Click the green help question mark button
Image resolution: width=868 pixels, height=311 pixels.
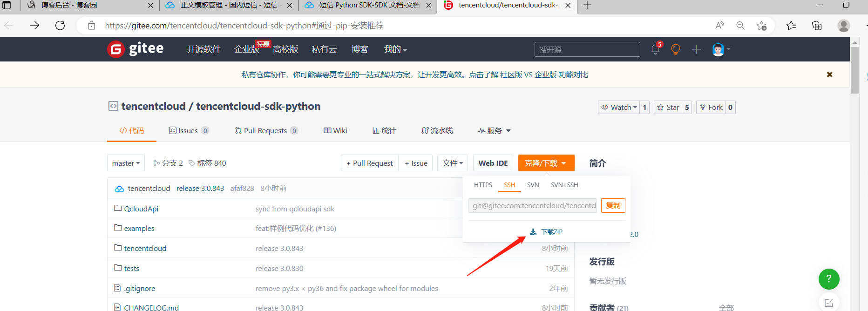[x=829, y=279]
